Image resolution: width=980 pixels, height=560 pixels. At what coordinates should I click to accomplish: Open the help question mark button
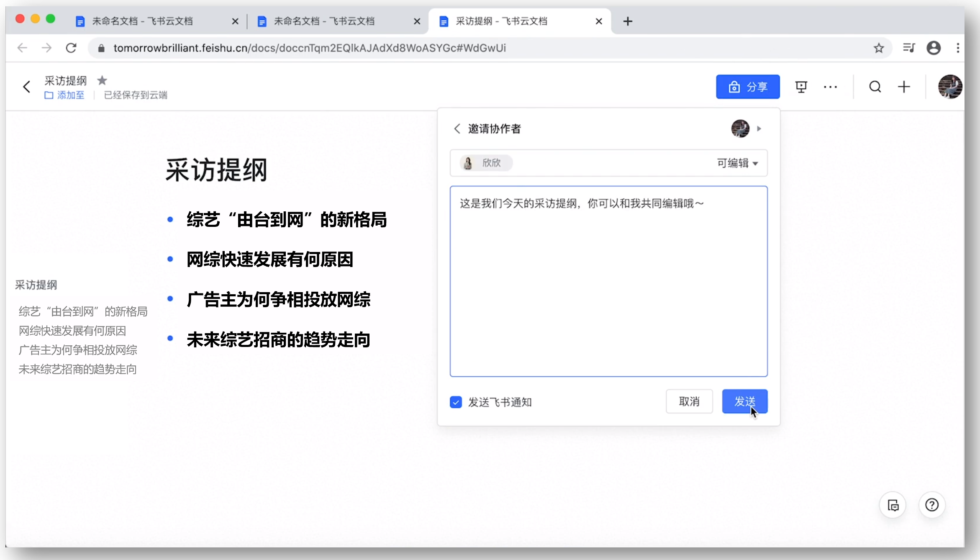[x=931, y=505]
